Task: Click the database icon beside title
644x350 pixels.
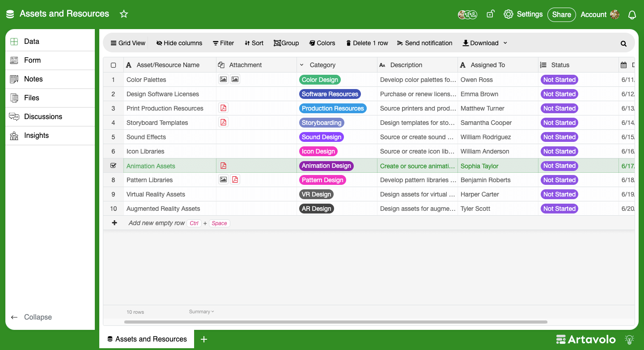Action: (10, 14)
